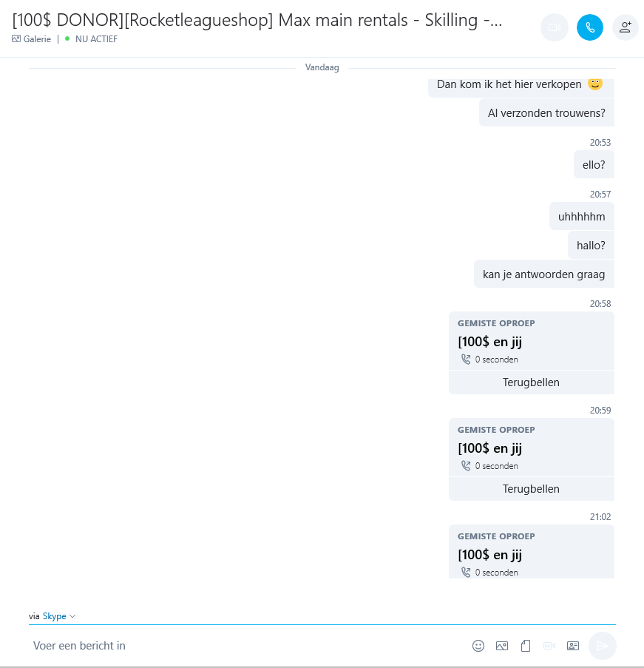
Task: Call back using first Terugbellen button
Action: tap(531, 382)
